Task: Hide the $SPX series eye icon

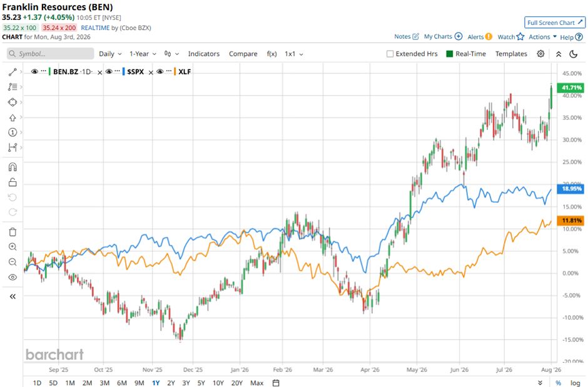Action: [x=109, y=71]
